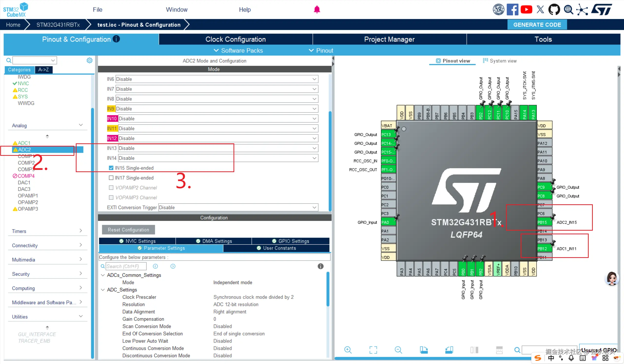Select ADC1 in the Analog list
Screen dimensions: 624x364
[x=24, y=143]
